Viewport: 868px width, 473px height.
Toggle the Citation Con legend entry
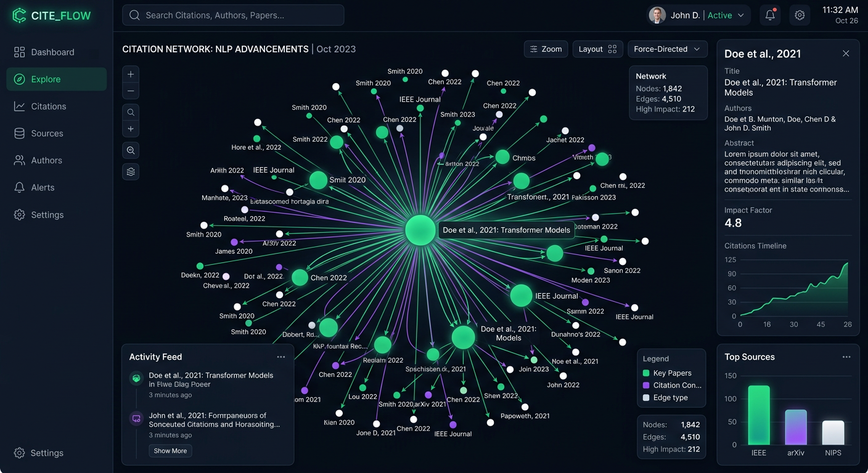(671, 386)
